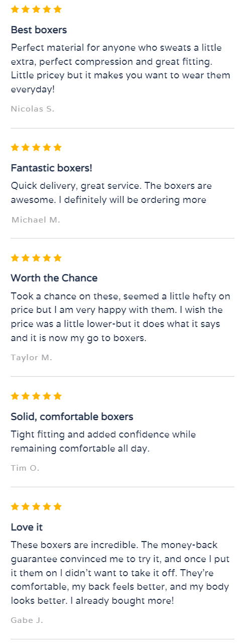245x644 pixels.
Task: Select the 'Worth the Chance' review title
Action: (54, 278)
